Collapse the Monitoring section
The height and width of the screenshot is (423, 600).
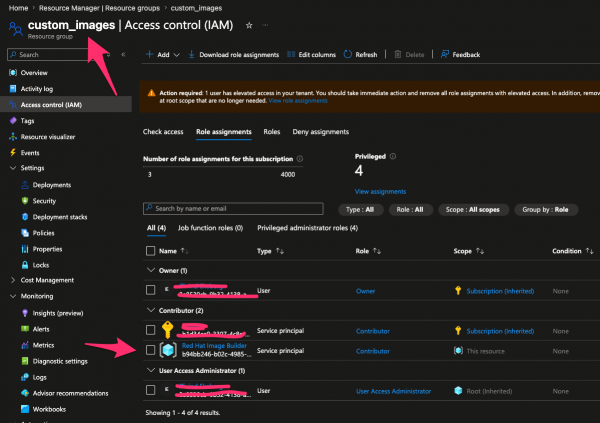tap(13, 296)
